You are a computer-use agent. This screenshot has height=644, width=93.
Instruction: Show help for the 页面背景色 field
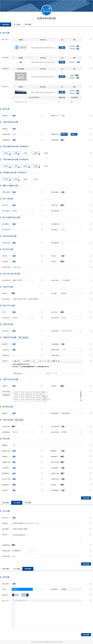click(90, 589)
